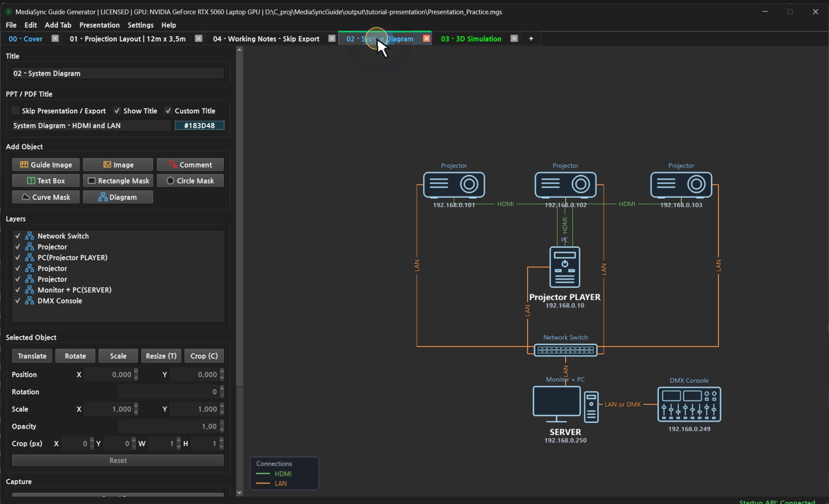Open the Presentation menu
This screenshot has height=504, width=829.
click(100, 25)
